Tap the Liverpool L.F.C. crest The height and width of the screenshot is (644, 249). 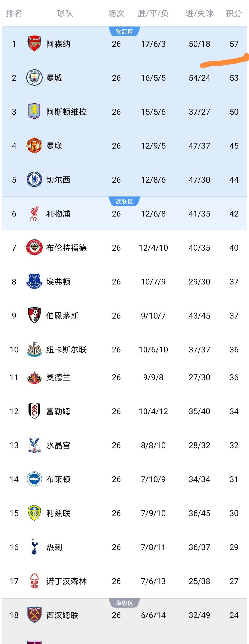point(34,214)
